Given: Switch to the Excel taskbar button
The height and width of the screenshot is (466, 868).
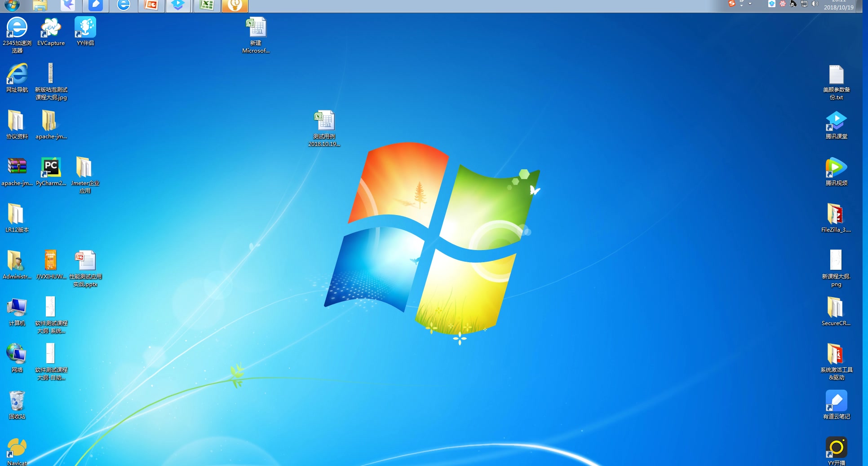Looking at the screenshot, I should [x=207, y=5].
